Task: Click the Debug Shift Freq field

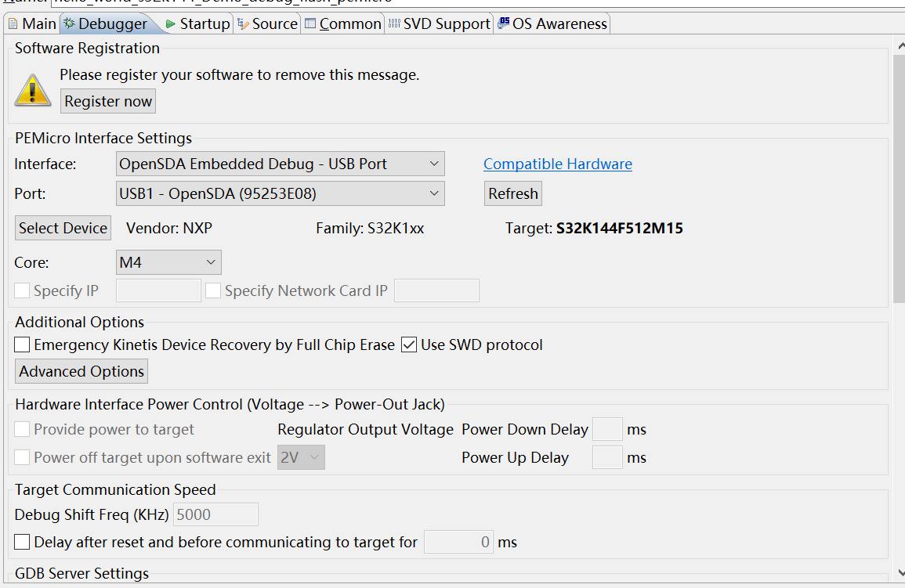Action: (215, 514)
